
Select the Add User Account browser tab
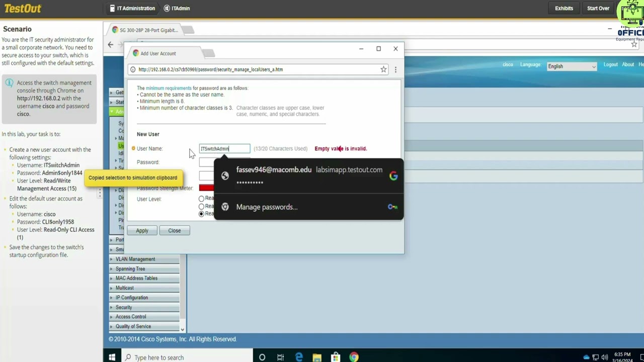166,53
